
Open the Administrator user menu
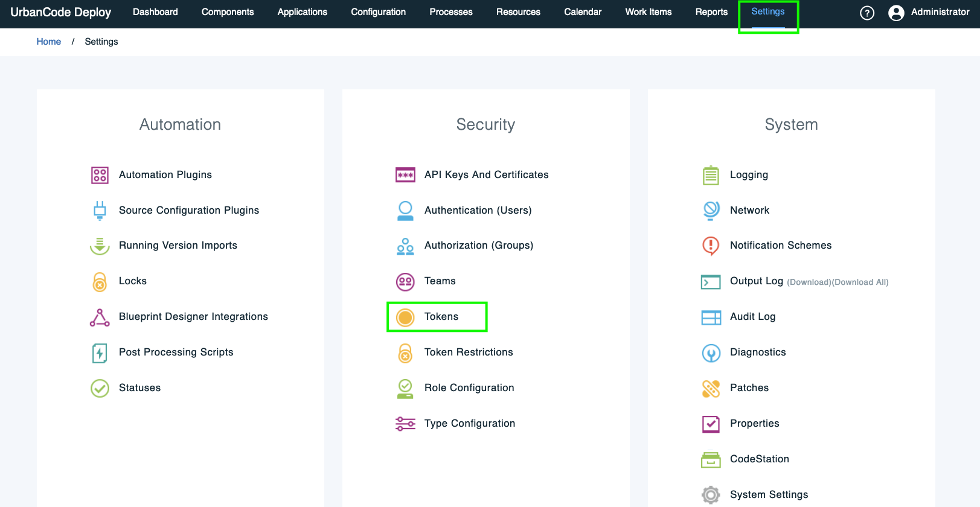[x=929, y=13]
